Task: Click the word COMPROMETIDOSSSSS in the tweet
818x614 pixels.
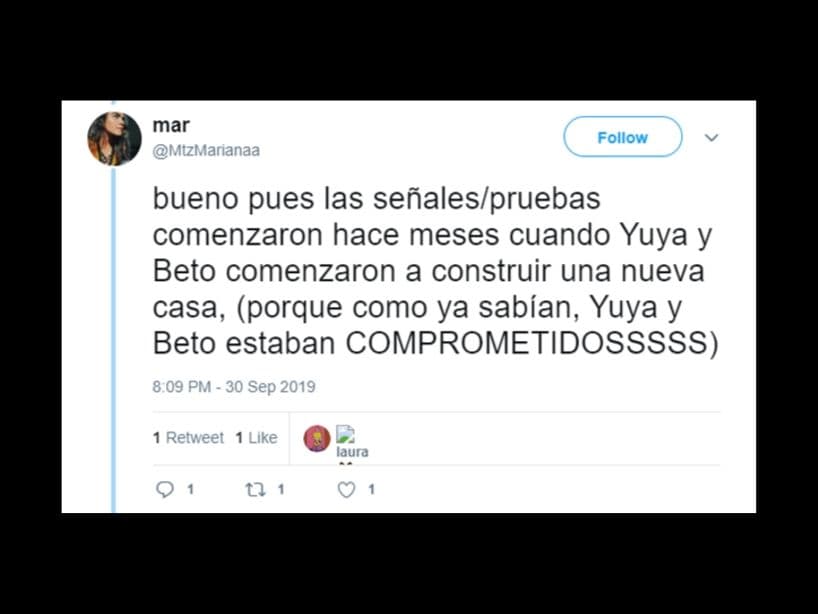Action: (x=526, y=343)
